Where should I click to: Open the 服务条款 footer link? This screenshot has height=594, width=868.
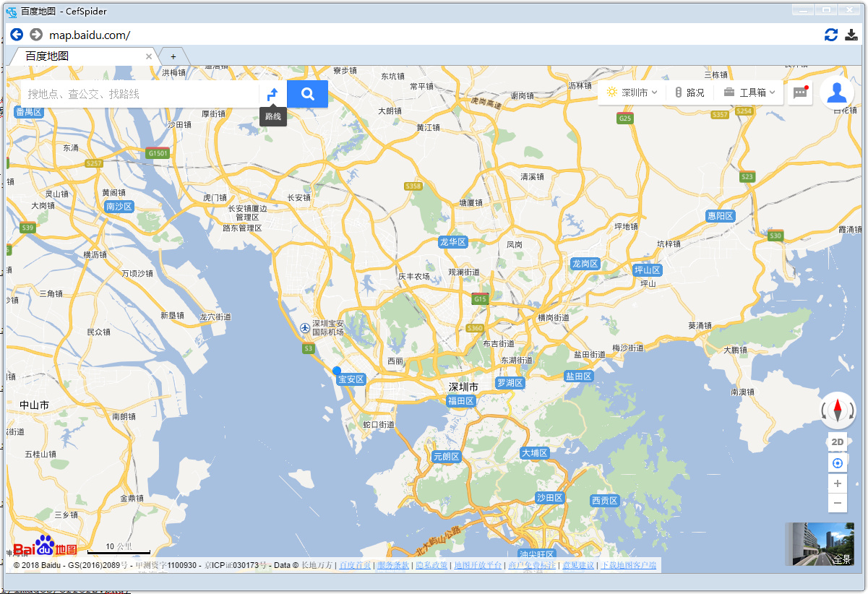point(393,565)
